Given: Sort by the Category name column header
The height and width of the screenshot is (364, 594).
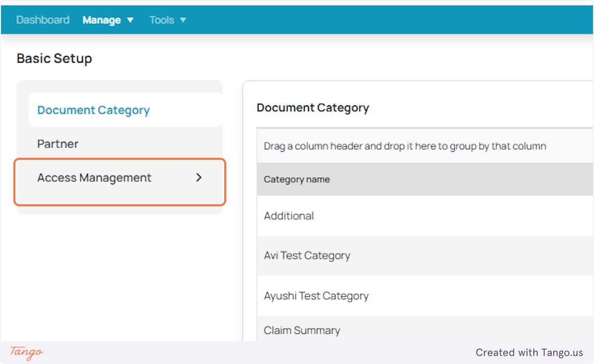Looking at the screenshot, I should pos(297,179).
